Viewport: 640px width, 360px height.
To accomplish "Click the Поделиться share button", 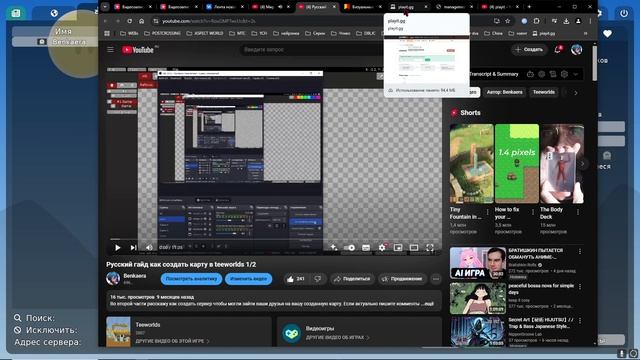I will [352, 279].
